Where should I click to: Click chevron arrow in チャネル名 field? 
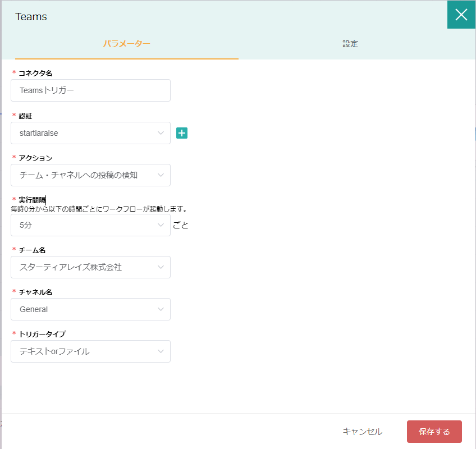point(161,309)
